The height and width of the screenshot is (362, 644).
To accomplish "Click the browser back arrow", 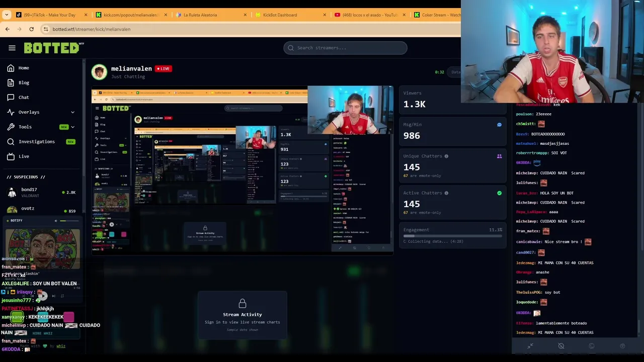I will pyautogui.click(x=8, y=29).
